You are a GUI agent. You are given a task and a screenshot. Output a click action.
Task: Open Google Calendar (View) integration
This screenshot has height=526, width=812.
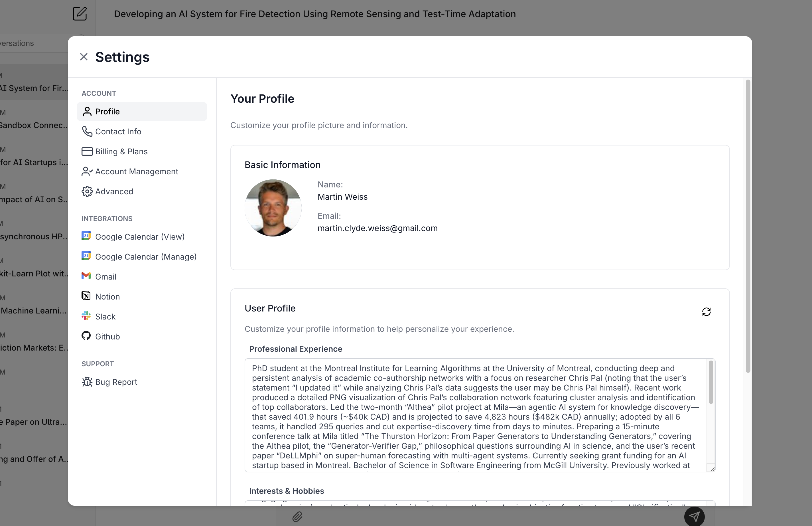[x=139, y=236]
